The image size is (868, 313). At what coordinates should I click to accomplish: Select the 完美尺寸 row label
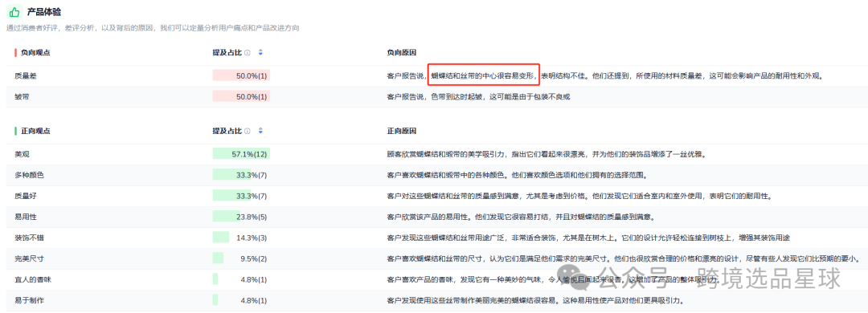30,258
